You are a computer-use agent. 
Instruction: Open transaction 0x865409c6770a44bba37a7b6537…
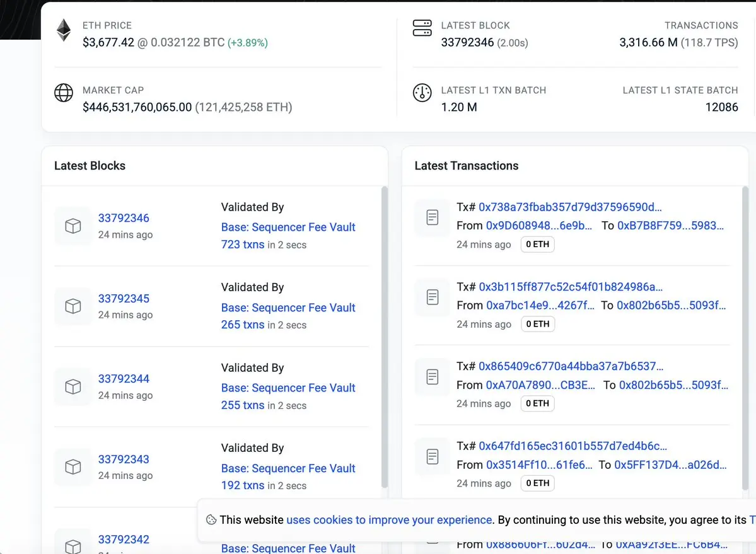coord(571,367)
